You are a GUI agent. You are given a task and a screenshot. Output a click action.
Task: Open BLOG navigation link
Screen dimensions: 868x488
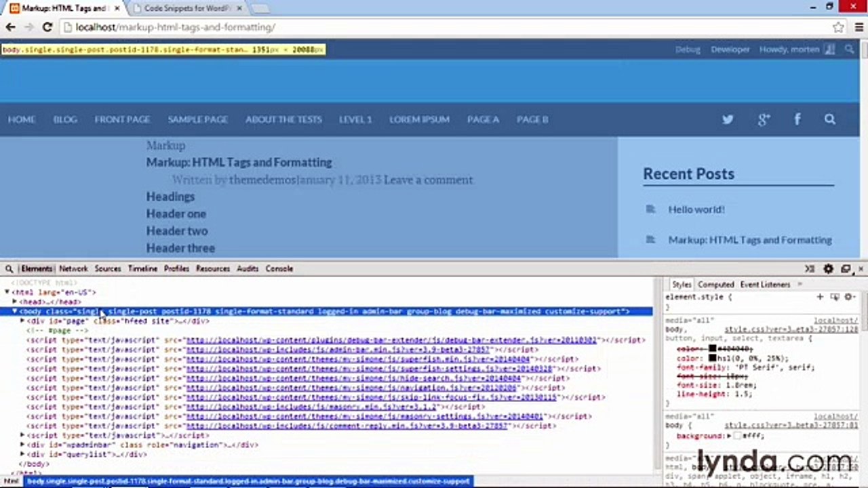(x=65, y=119)
